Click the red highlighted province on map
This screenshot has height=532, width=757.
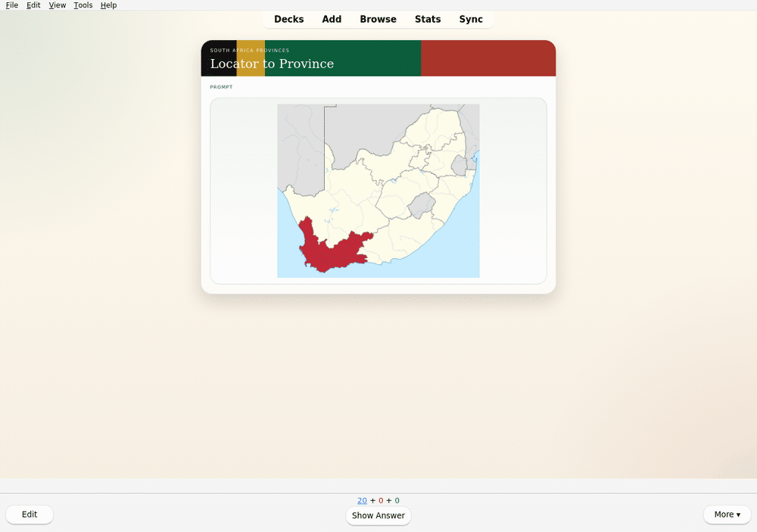[333, 251]
